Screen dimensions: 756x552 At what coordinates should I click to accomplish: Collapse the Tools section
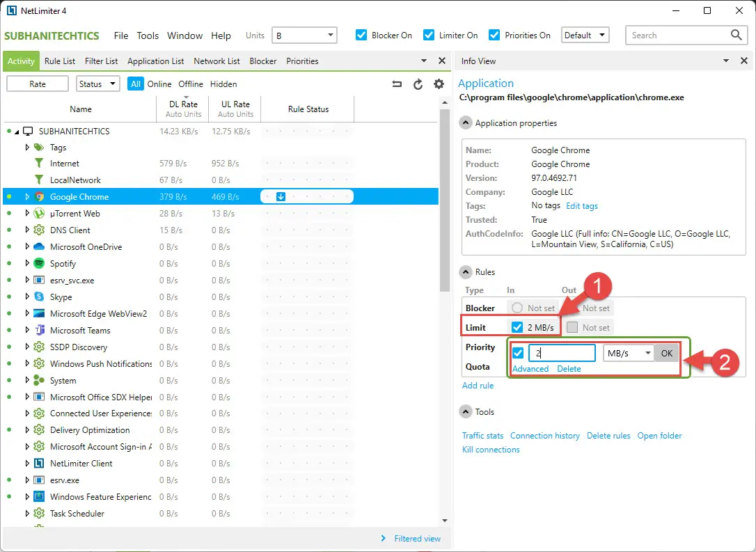(x=465, y=411)
